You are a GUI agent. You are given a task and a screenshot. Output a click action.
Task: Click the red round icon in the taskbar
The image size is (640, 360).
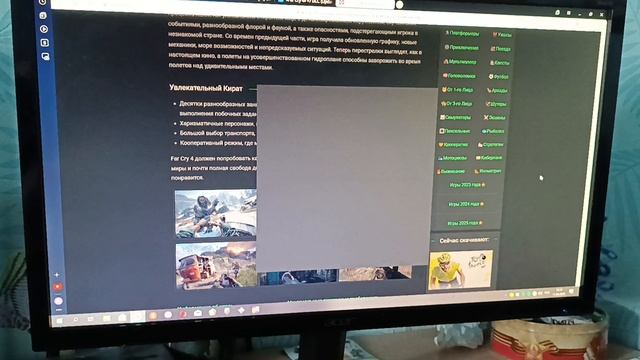point(183,314)
